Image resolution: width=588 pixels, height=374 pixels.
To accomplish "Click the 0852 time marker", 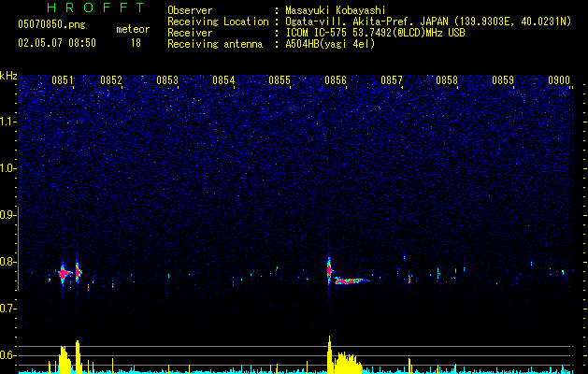I will (x=111, y=80).
